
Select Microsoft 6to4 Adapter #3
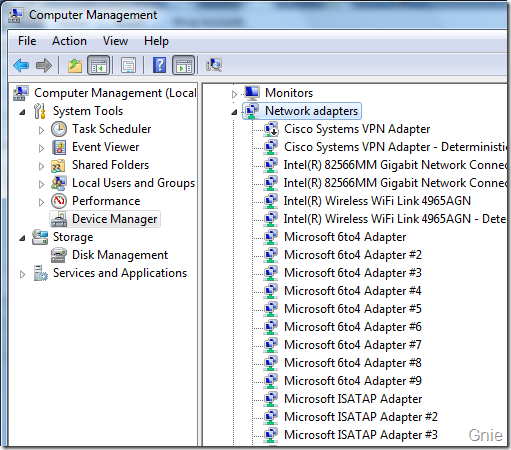353,273
